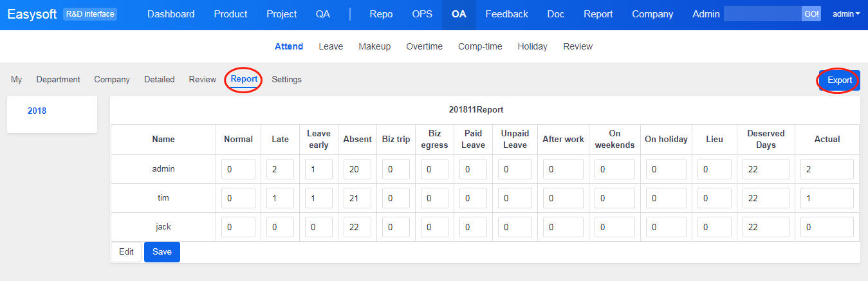Image resolution: width=868 pixels, height=281 pixels.
Task: Open the admin user dropdown
Action: pyautogui.click(x=845, y=14)
